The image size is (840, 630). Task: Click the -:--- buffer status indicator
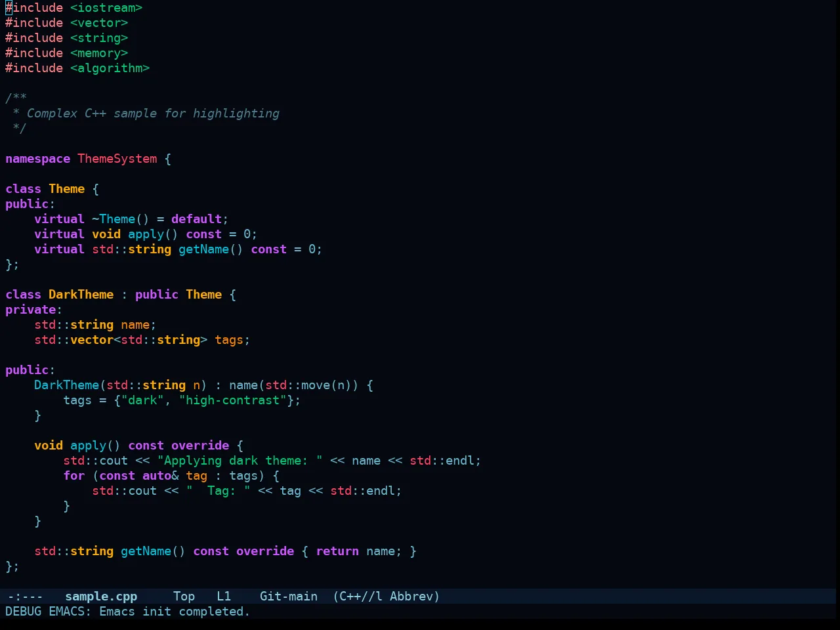click(x=25, y=597)
